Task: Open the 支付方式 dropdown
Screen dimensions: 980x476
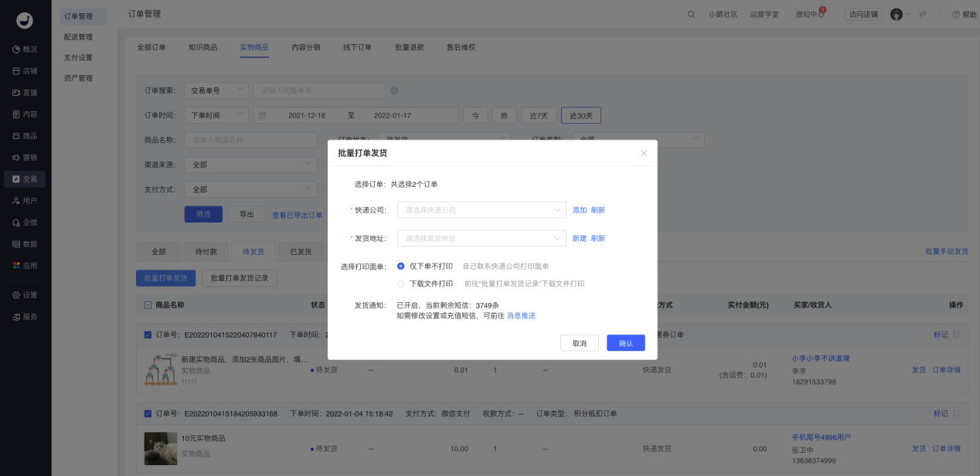Action: pyautogui.click(x=251, y=189)
